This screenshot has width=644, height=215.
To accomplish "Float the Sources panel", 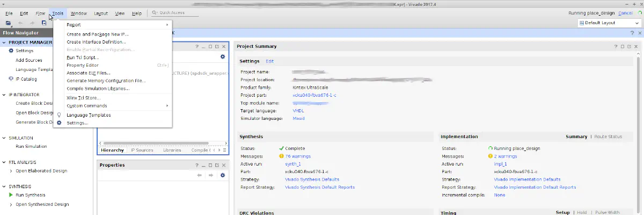I will pos(217,46).
